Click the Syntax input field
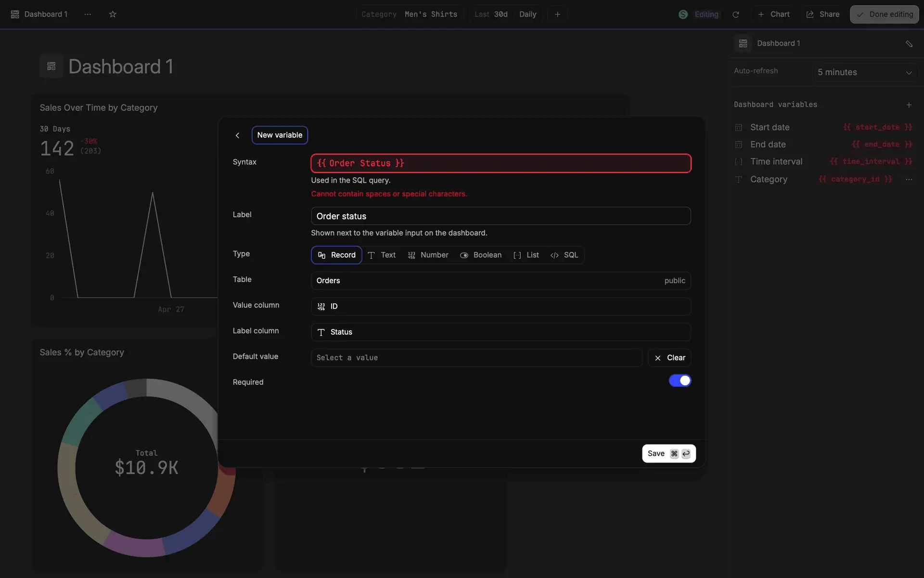Image resolution: width=924 pixels, height=578 pixels. [500, 163]
